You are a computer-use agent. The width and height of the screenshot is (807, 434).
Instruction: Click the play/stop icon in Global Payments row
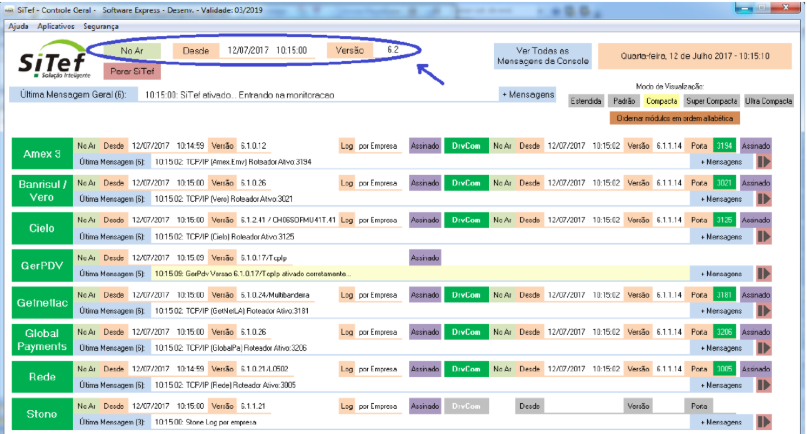[x=764, y=348]
